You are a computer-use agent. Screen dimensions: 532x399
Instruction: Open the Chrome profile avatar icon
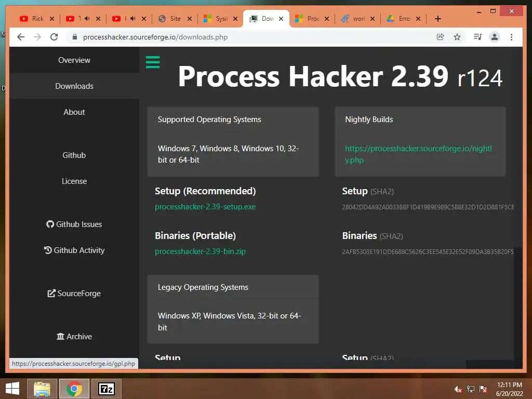point(495,37)
